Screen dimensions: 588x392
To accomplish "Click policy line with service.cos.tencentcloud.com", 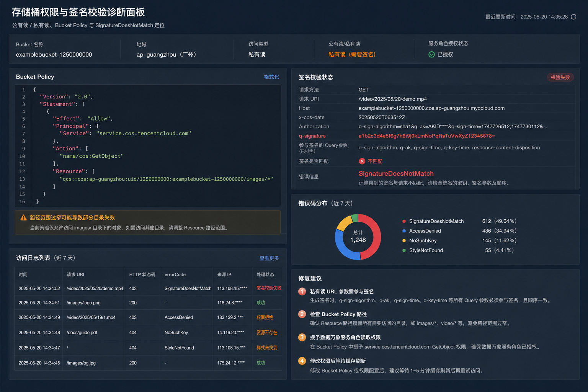I will point(125,134).
